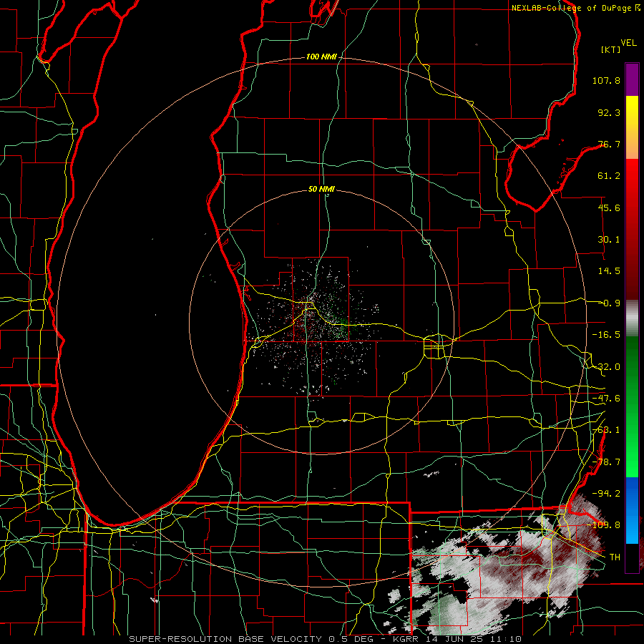Pick the gray near-zero segment of velocity bar
The height and width of the screenshot is (644, 644).
pos(632,318)
